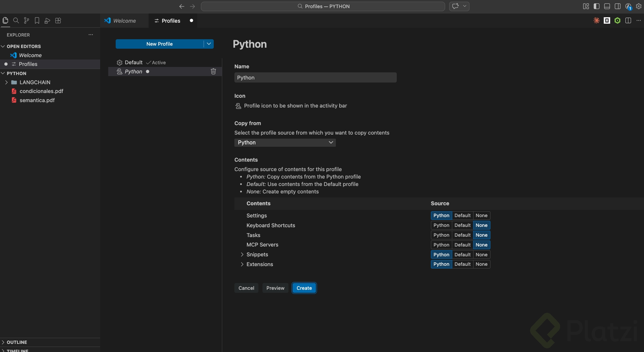This screenshot has height=352, width=644.
Task: Delete the Python profile using the trash icon
Action: [x=213, y=71]
